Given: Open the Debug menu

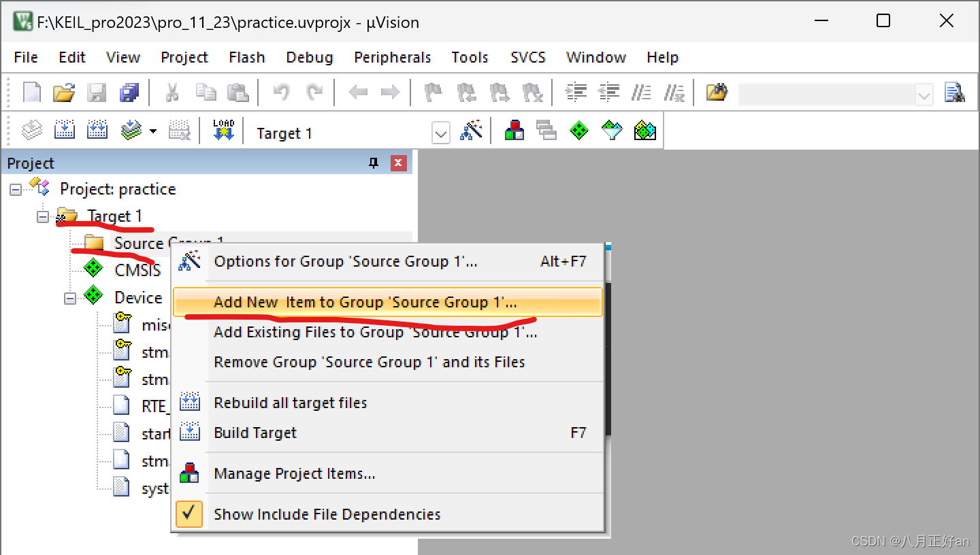Looking at the screenshot, I should (x=310, y=57).
